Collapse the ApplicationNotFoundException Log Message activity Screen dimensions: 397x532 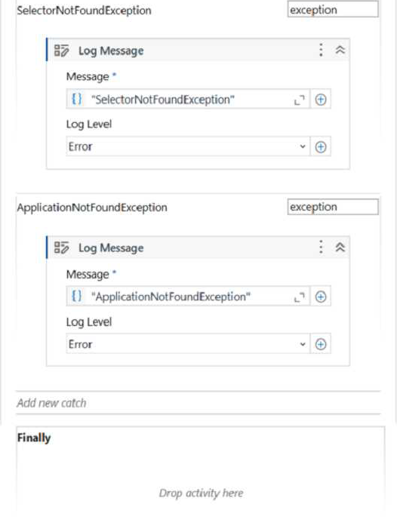340,247
